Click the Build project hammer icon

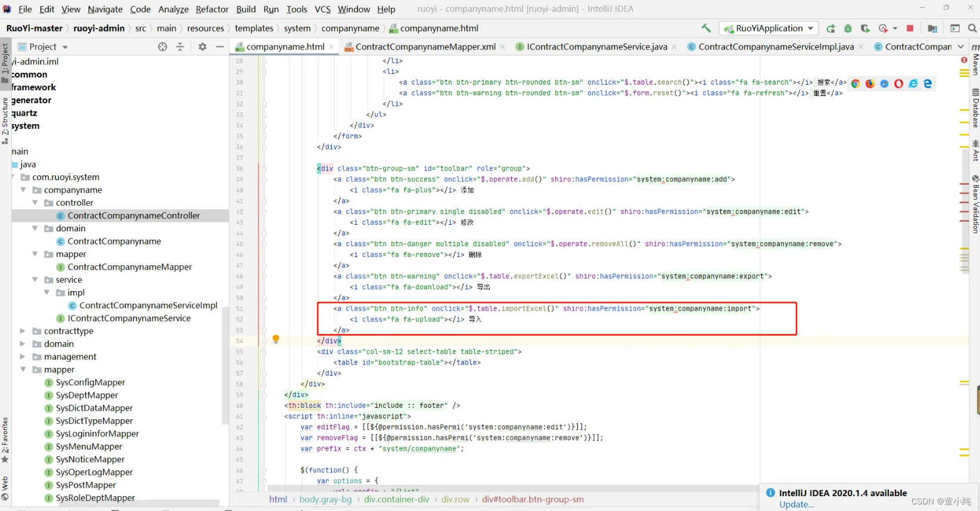coord(706,28)
